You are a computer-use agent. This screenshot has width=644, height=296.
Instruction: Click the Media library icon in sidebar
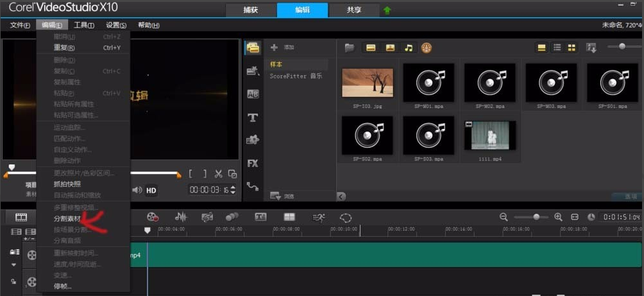253,48
